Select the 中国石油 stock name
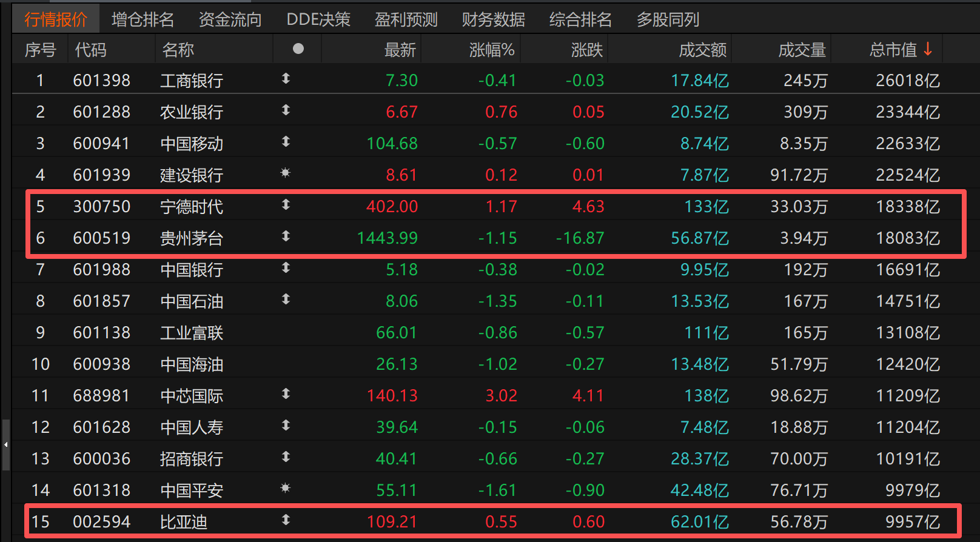Image resolution: width=980 pixels, height=542 pixels. (x=192, y=301)
